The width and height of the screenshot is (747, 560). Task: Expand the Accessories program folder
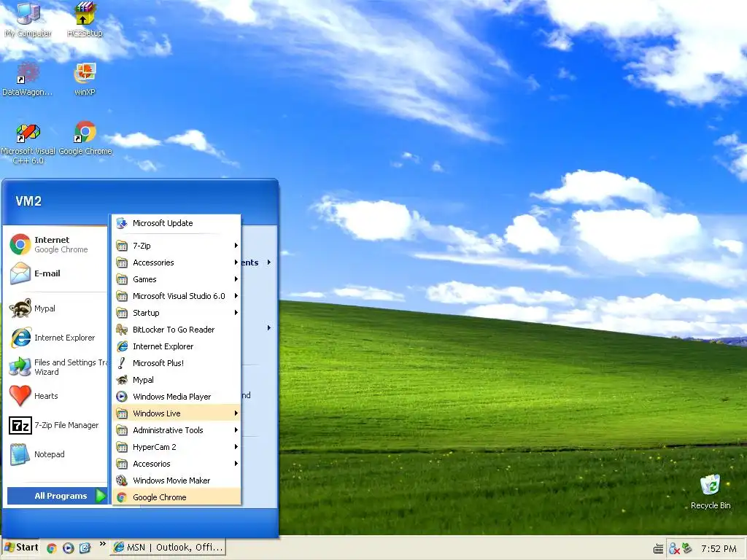point(177,262)
